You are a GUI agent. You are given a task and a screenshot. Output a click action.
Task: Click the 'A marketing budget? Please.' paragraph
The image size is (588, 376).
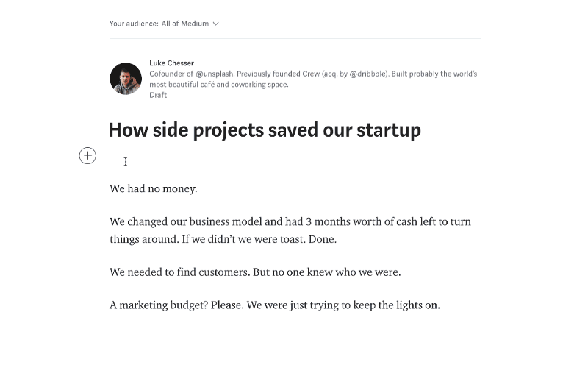(x=274, y=305)
